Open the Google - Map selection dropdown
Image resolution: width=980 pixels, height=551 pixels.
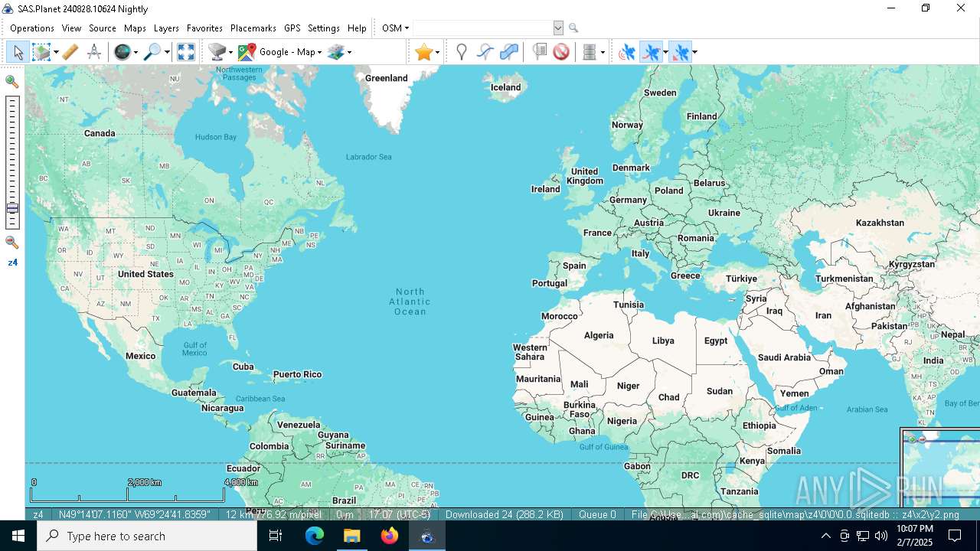coord(290,52)
